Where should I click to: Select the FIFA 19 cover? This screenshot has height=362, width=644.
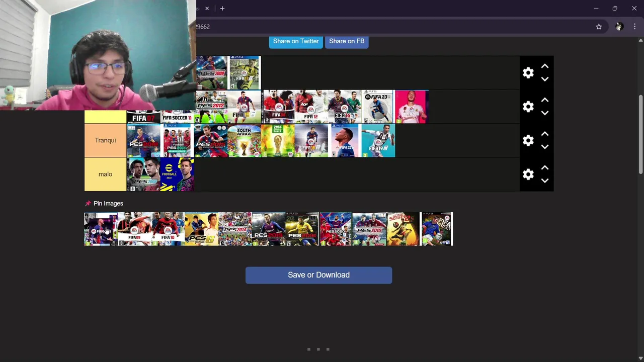pyautogui.click(x=378, y=140)
